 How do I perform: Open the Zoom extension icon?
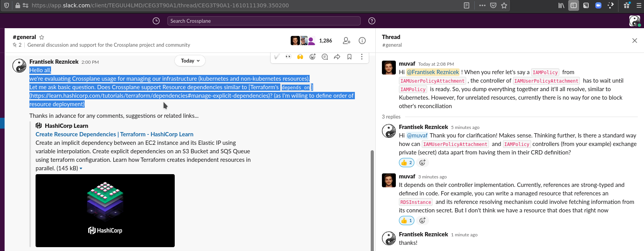coord(598,5)
